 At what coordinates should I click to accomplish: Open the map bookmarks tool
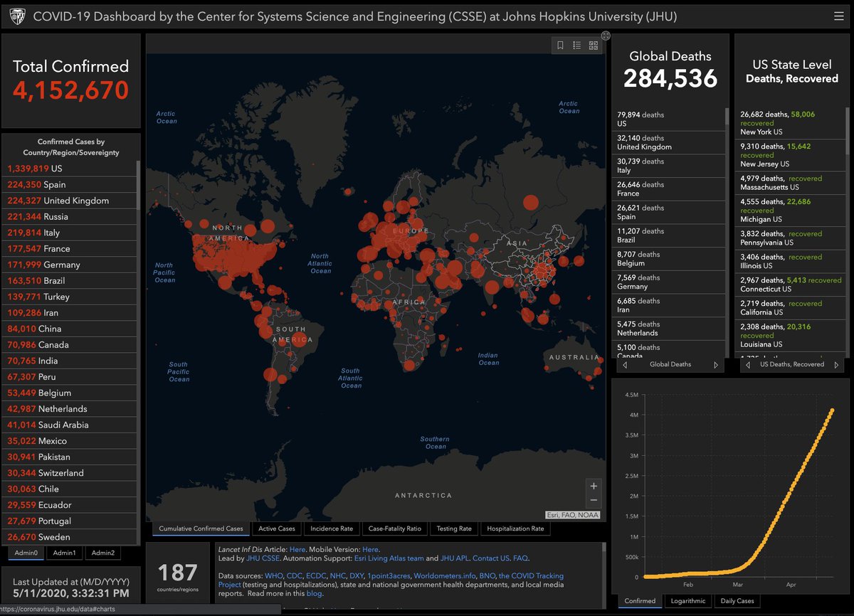click(x=560, y=46)
